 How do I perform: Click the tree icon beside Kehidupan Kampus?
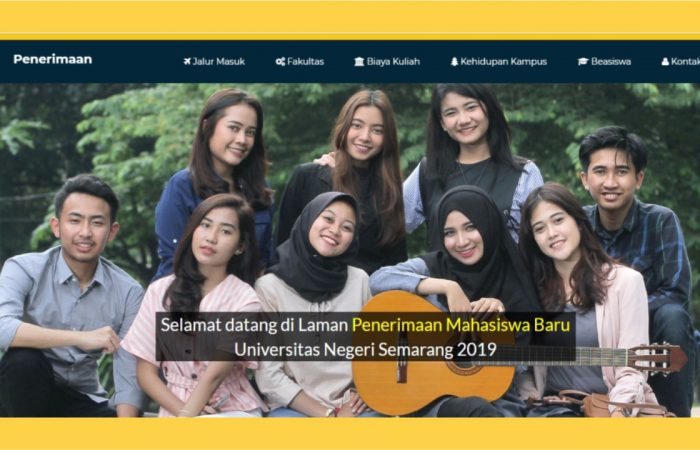(454, 62)
